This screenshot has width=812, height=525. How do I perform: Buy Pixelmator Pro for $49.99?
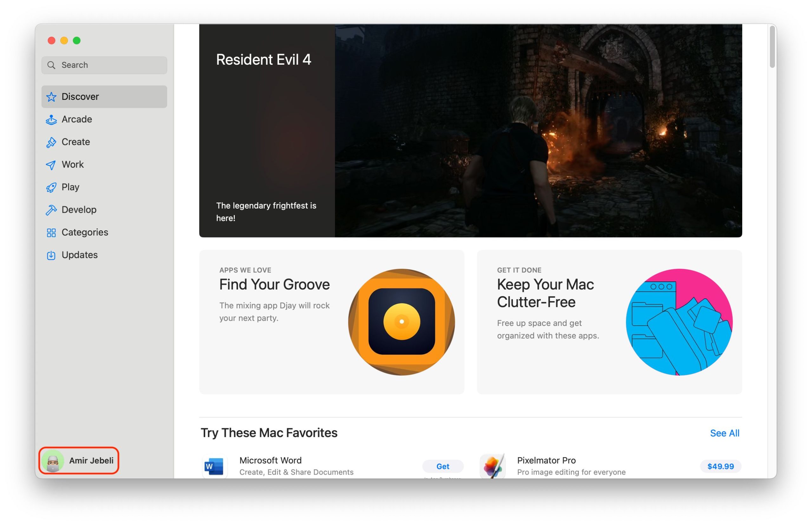pos(720,466)
